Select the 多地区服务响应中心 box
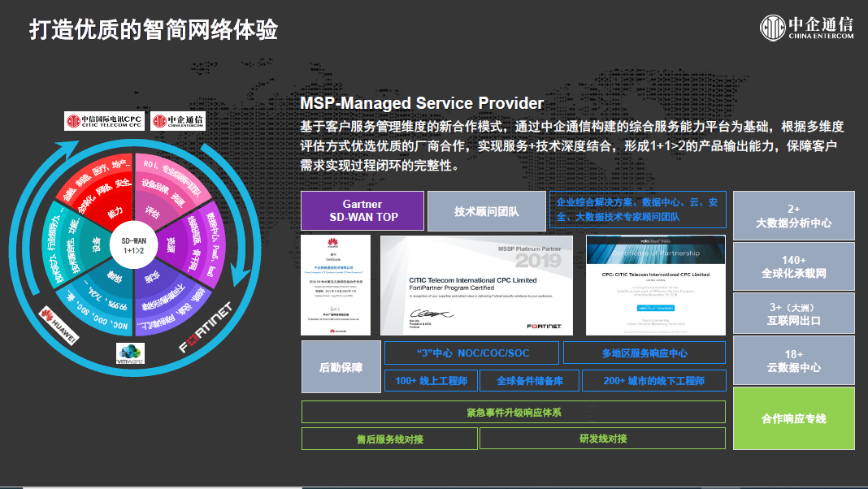Viewport: 868px width, 489px height. [x=644, y=353]
